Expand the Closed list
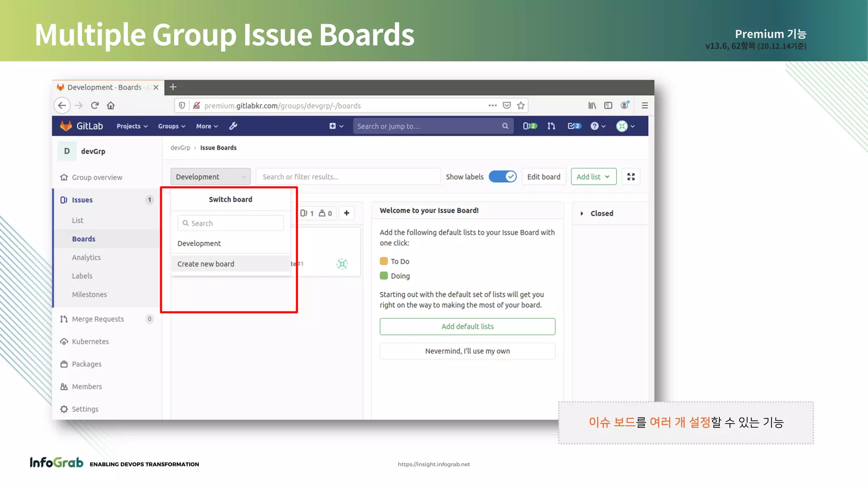Viewport: 868px width, 488px height. [582, 213]
